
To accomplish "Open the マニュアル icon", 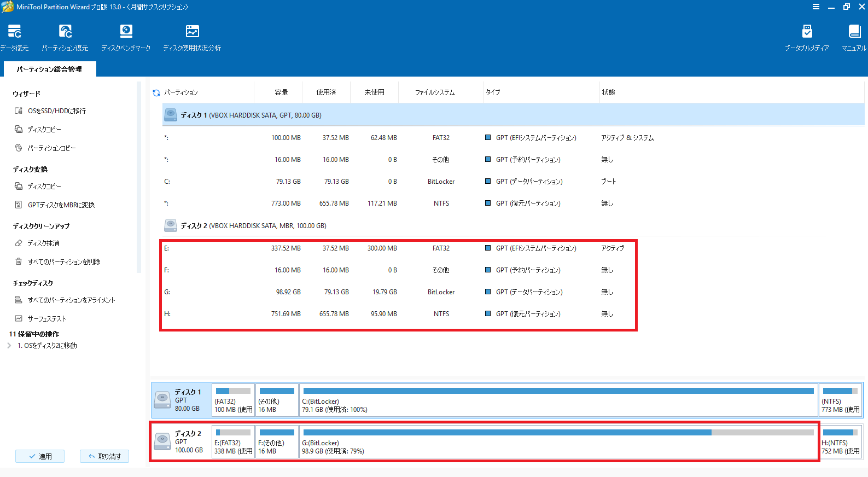I will (854, 31).
